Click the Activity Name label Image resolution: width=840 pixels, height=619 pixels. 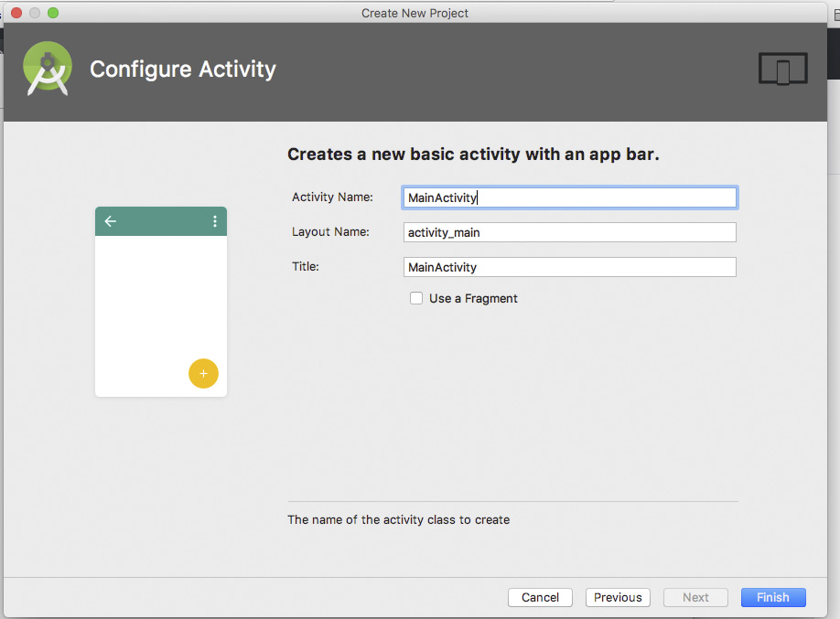coord(332,197)
